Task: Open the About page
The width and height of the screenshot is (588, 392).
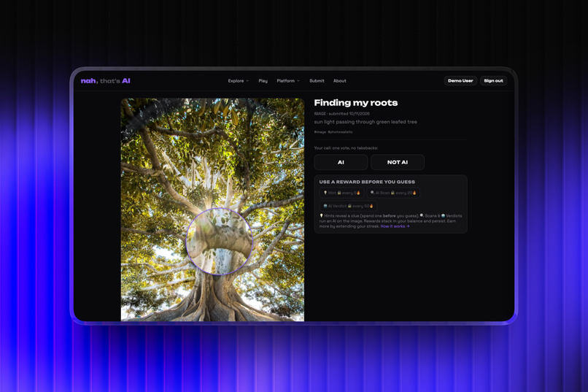Action: coord(339,80)
